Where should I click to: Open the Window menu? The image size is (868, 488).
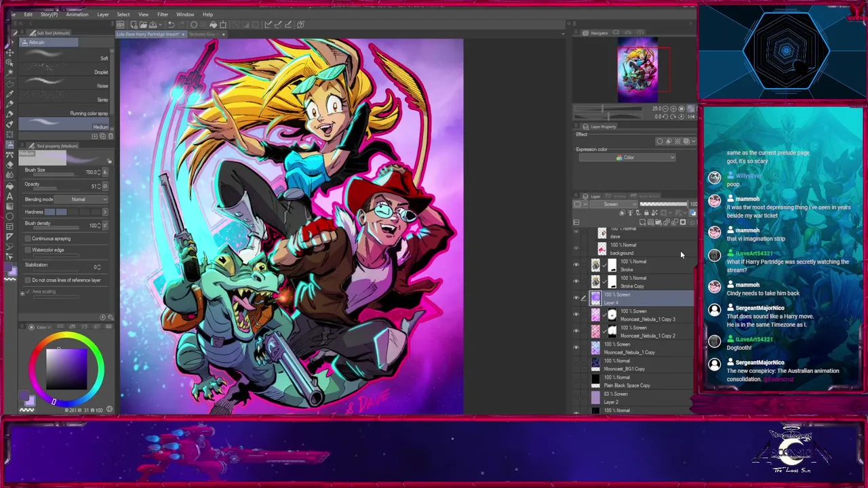pos(185,14)
